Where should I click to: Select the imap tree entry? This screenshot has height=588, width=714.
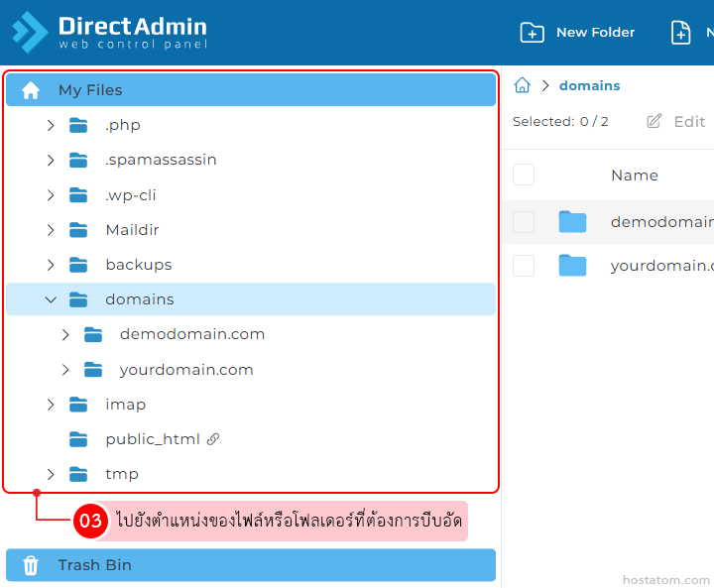click(126, 405)
